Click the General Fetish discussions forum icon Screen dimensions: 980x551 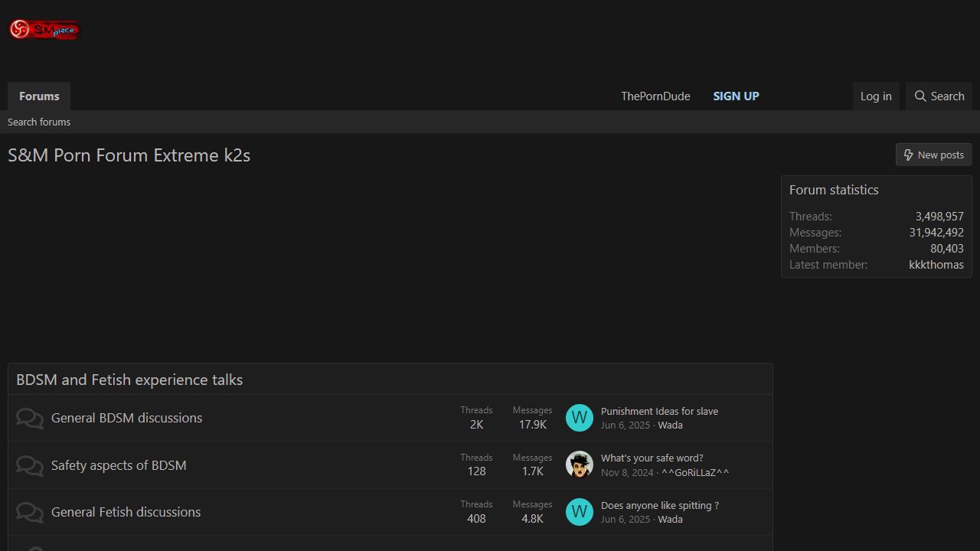coord(30,512)
